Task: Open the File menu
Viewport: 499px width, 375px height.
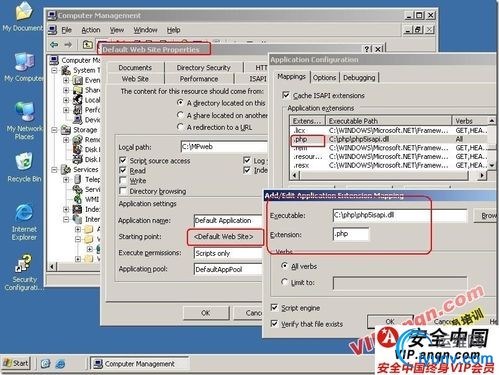Action: pyautogui.click(x=66, y=30)
